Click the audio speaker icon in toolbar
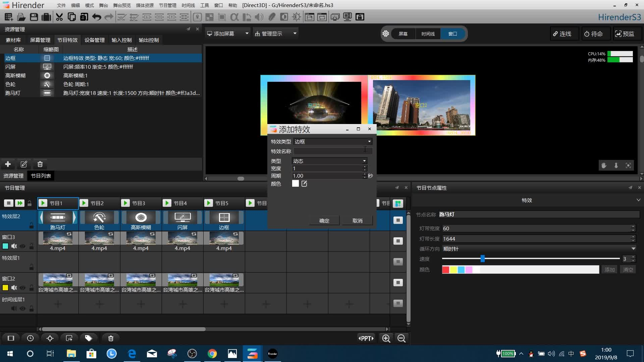 pos(259,17)
